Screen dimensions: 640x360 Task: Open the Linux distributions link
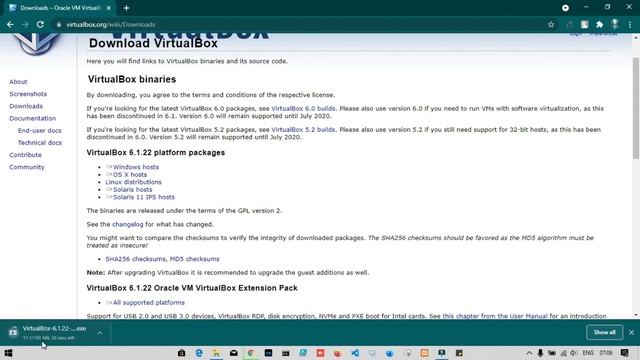[x=133, y=182]
